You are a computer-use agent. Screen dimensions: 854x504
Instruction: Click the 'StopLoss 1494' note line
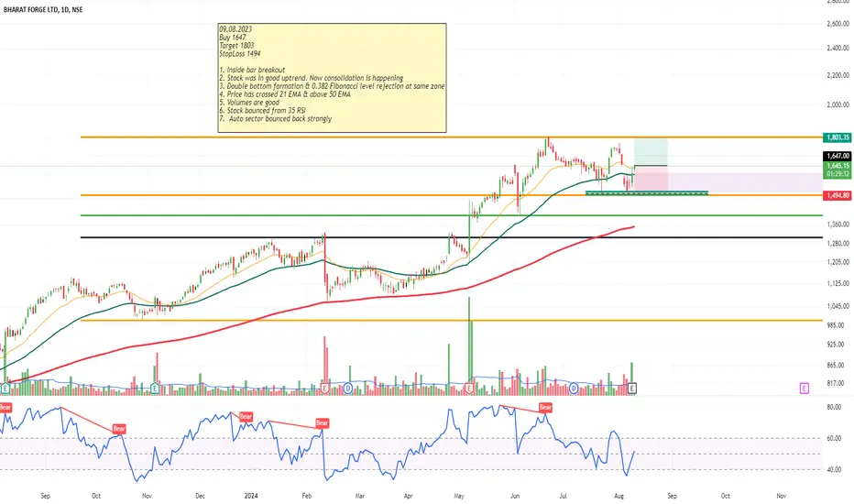(x=240, y=53)
